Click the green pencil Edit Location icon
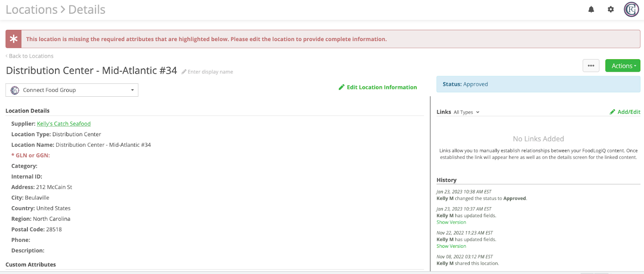The height and width of the screenshot is (274, 644). 341,87
